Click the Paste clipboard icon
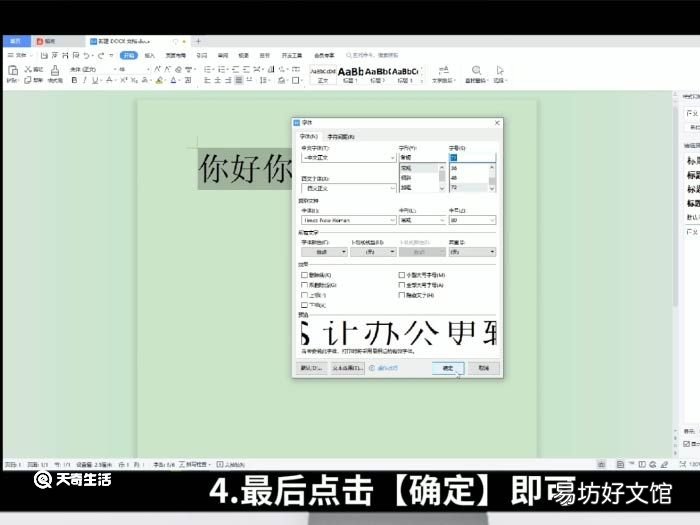The width and height of the screenshot is (700, 525). (x=13, y=70)
